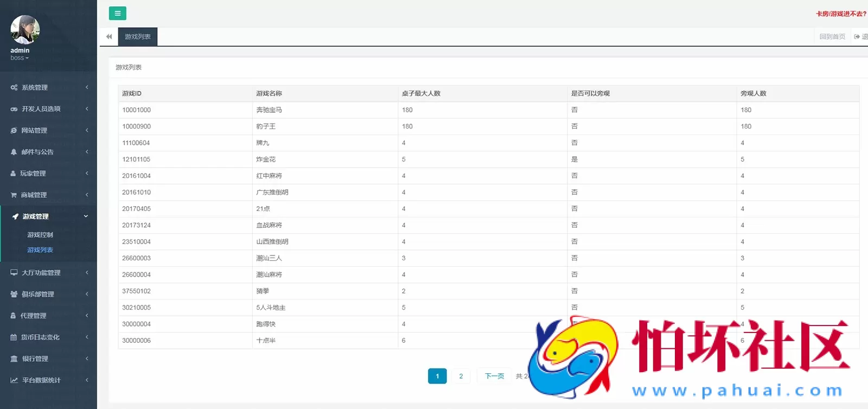868x409 pixels.
Task: Click the 炸金花 game name cell
Action: click(325, 159)
